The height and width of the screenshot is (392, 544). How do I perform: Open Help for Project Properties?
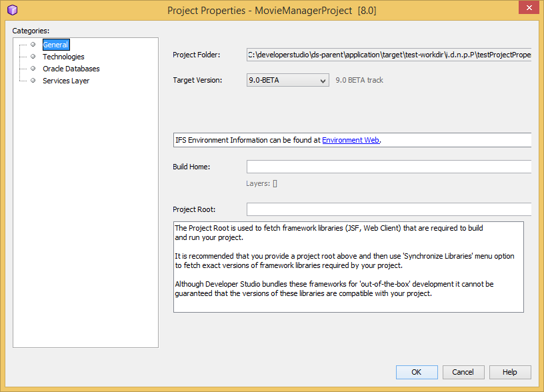tap(510, 372)
